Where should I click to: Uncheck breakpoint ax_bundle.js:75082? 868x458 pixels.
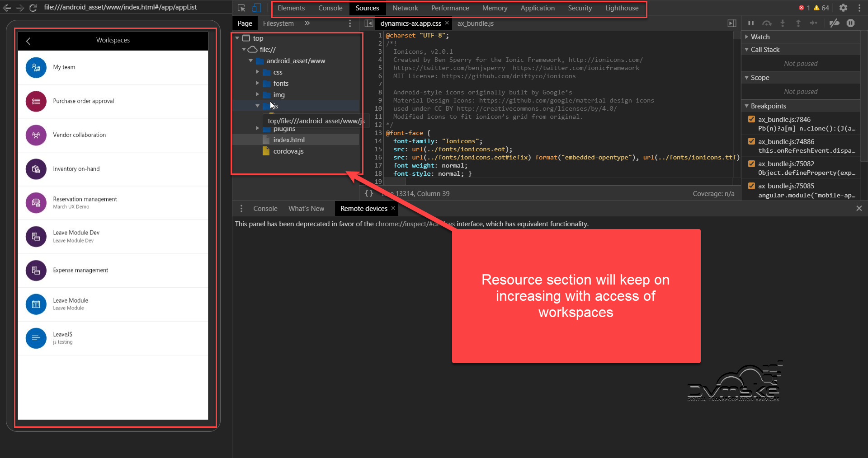751,164
